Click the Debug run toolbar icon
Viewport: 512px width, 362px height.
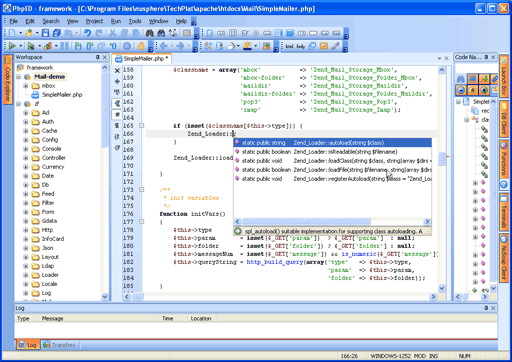(31, 46)
